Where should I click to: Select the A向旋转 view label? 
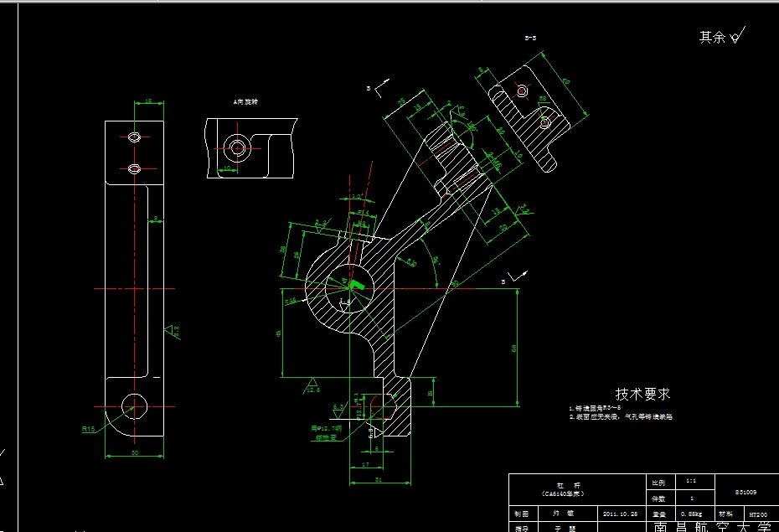click(x=245, y=102)
